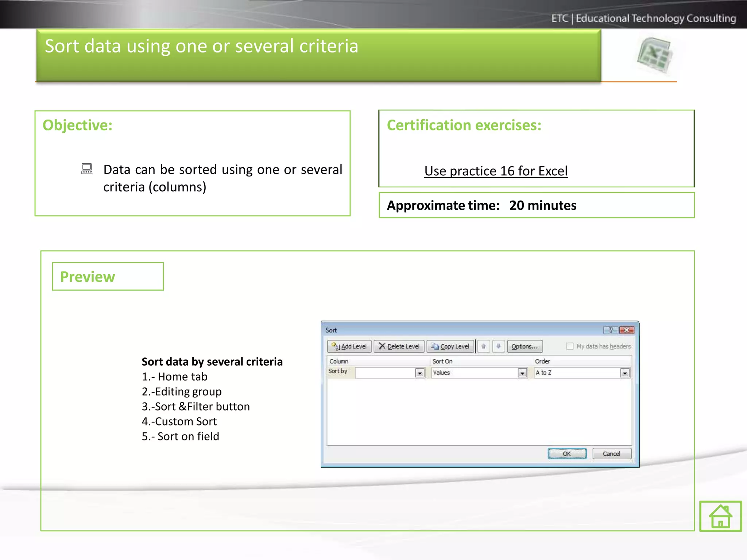Click the slide title Sort data using criteria
This screenshot has height=560, width=747.
(202, 46)
